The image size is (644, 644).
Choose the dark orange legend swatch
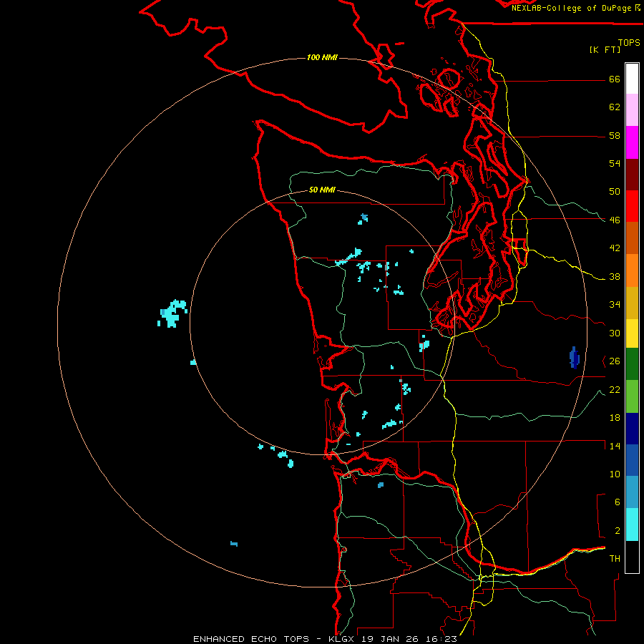click(x=632, y=238)
